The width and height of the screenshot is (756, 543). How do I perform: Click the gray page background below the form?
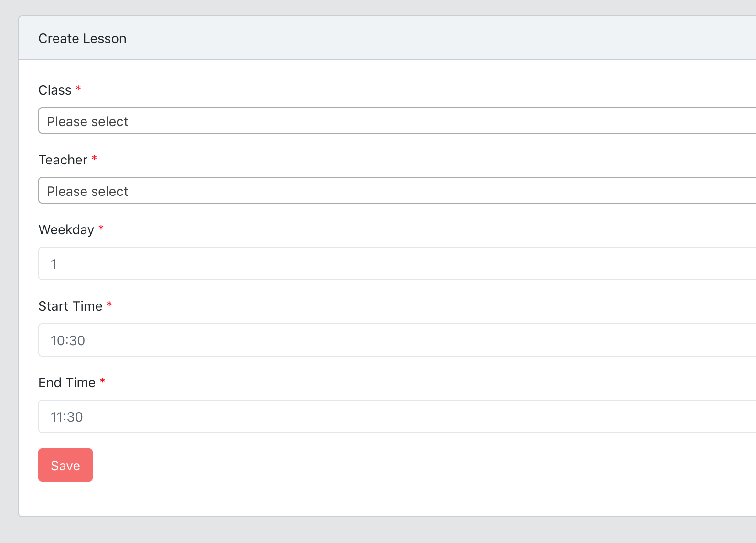click(x=382, y=531)
